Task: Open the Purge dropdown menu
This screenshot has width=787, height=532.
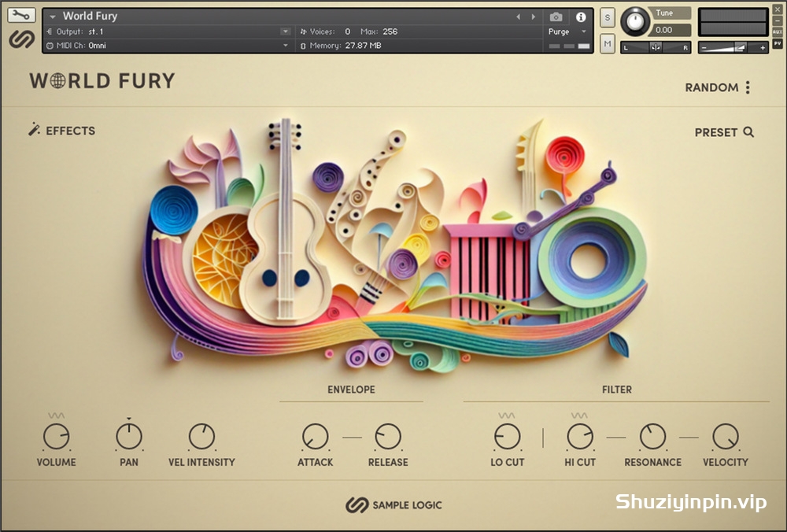Action: (567, 31)
